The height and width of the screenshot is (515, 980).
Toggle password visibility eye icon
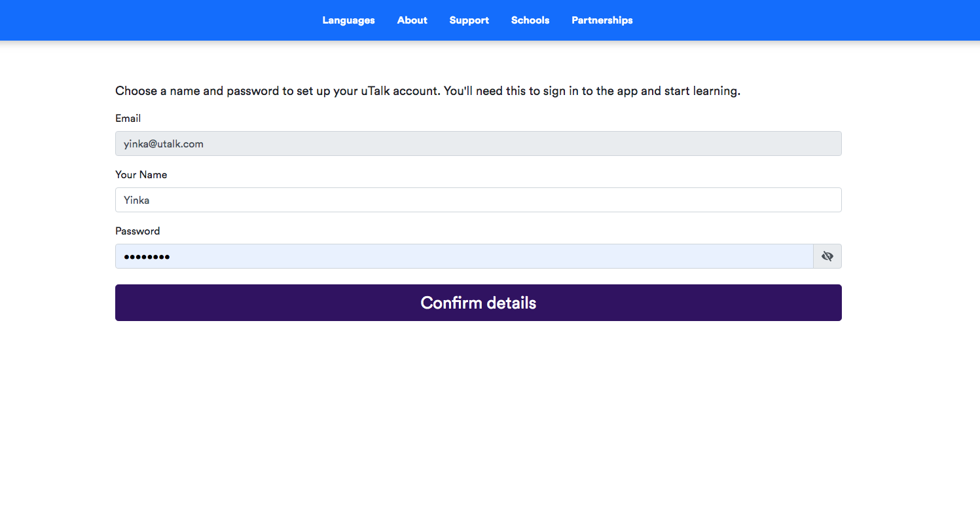[827, 256]
